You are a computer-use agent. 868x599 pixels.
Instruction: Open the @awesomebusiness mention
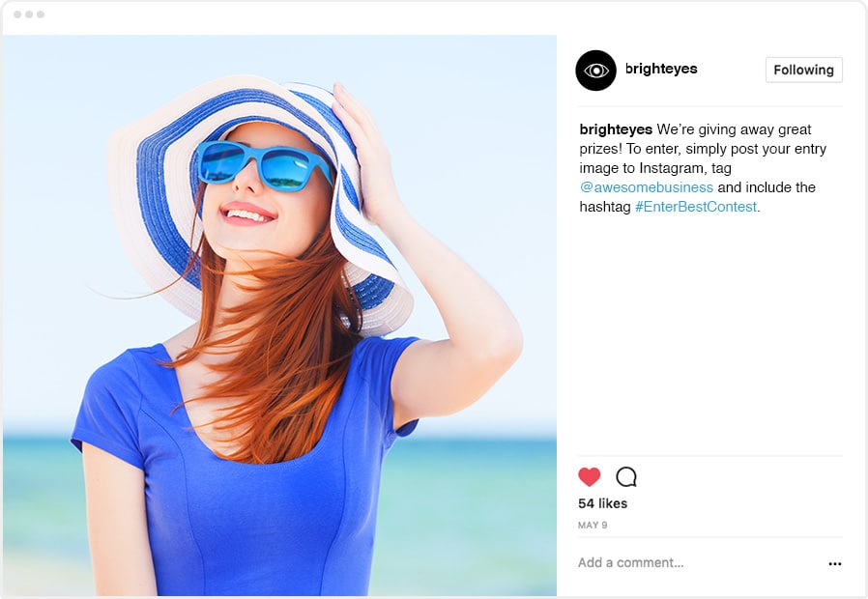coord(646,187)
